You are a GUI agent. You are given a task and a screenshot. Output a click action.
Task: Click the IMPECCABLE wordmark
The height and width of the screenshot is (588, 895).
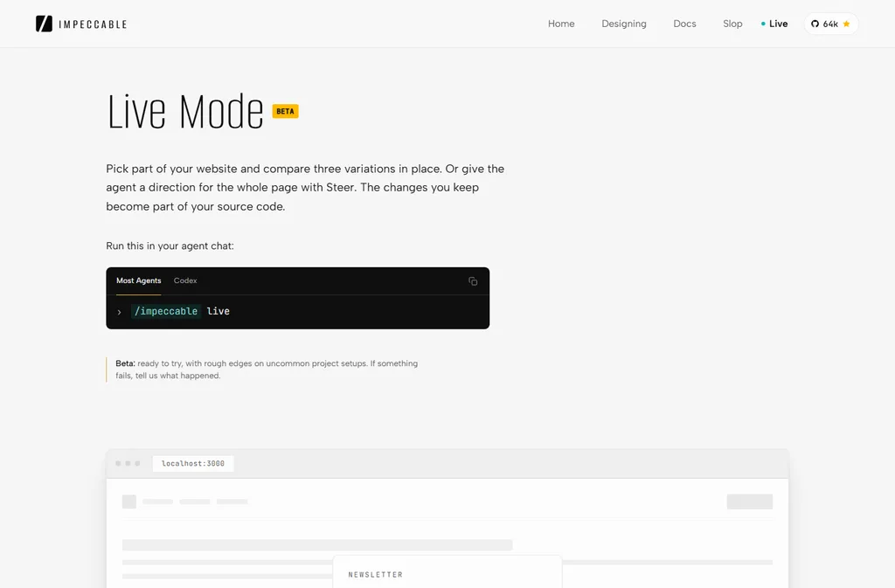(x=93, y=24)
